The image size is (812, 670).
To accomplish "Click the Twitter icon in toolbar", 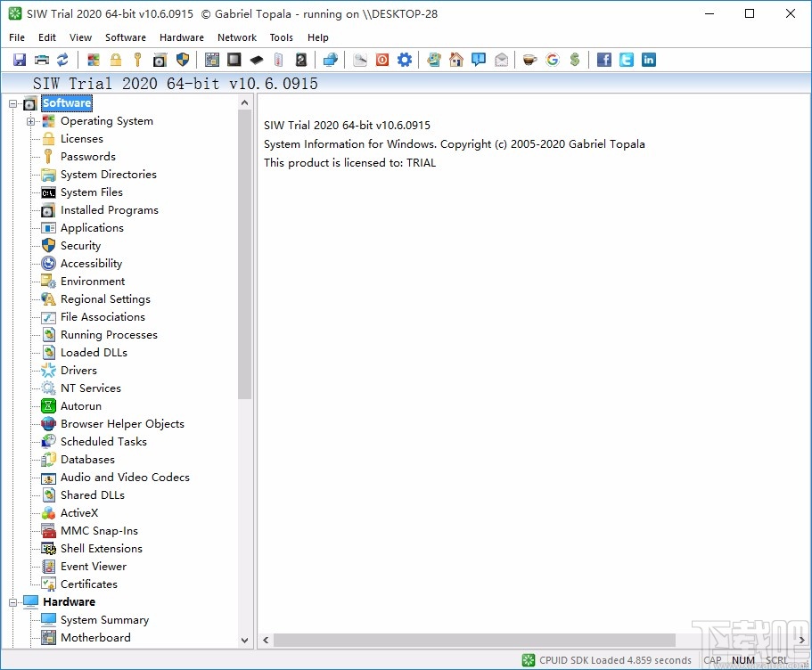I will (x=627, y=60).
